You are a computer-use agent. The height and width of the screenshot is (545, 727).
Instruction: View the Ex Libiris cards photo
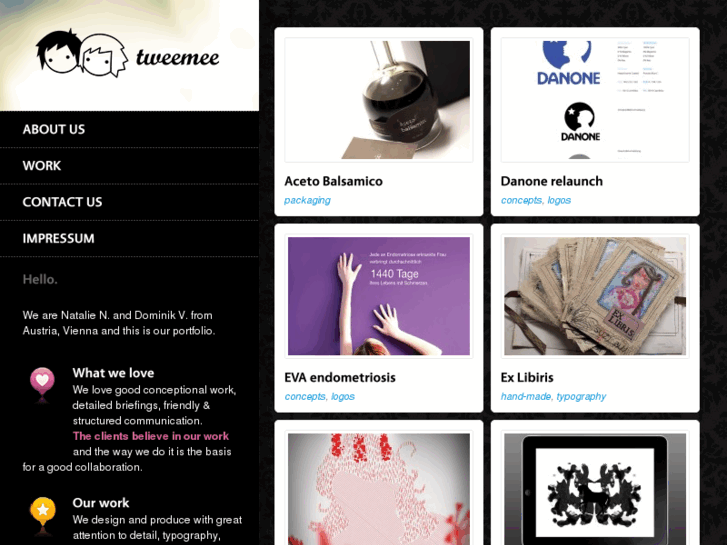click(595, 296)
